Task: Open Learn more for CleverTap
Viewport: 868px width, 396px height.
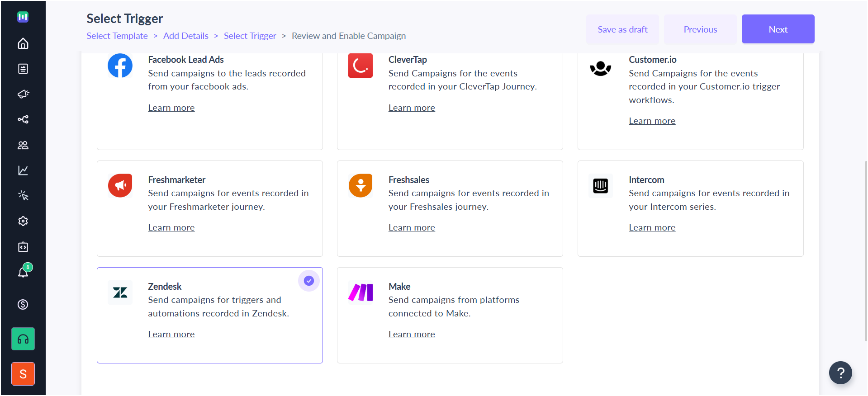Action: [412, 108]
